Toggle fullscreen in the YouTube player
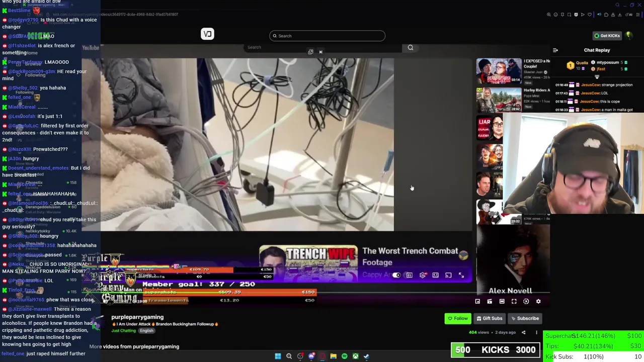Screen dimensions: 644x362 [x=461, y=275]
